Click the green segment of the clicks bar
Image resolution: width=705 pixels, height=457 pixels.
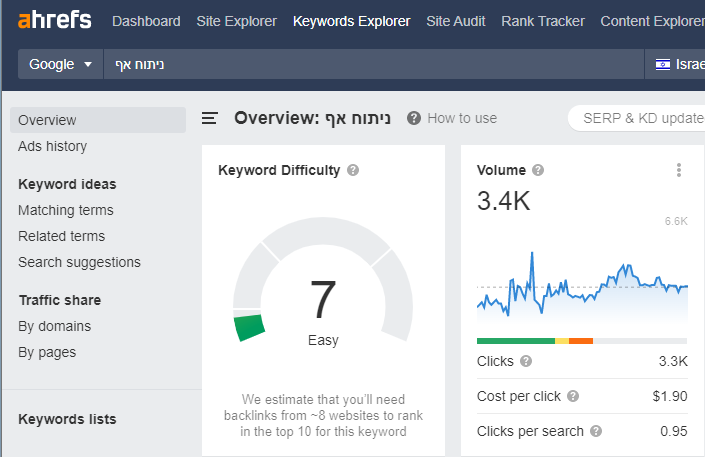516,341
